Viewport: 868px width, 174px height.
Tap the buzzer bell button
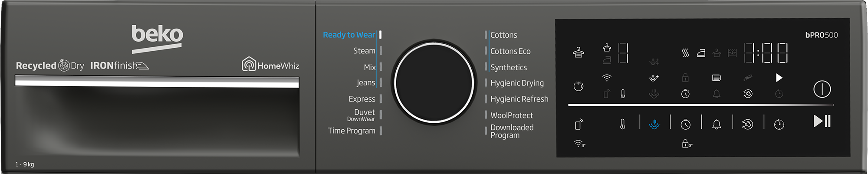tap(717, 125)
